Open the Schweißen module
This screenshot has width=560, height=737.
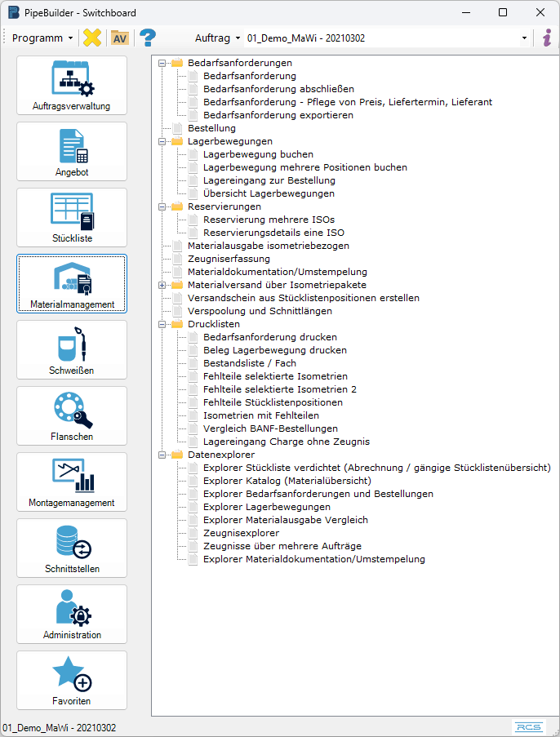72,350
